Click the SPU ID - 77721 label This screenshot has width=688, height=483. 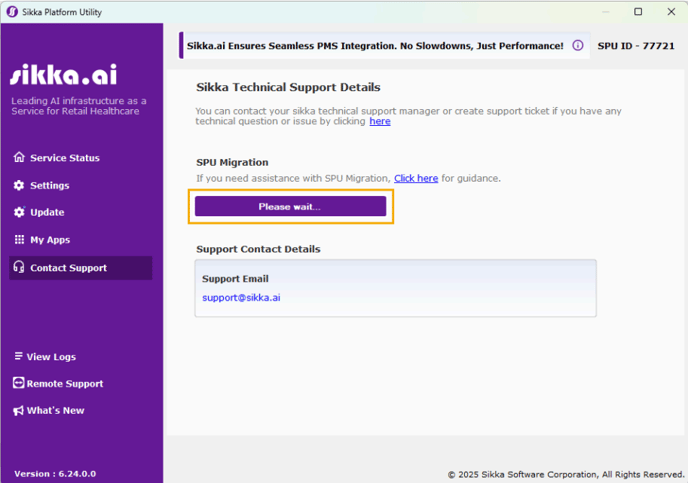click(x=637, y=46)
